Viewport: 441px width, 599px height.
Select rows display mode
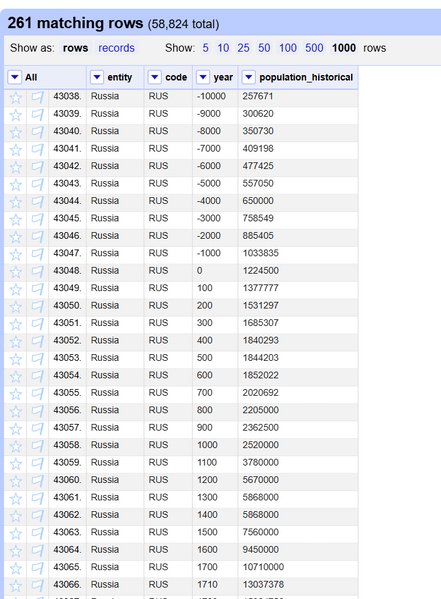tap(75, 48)
